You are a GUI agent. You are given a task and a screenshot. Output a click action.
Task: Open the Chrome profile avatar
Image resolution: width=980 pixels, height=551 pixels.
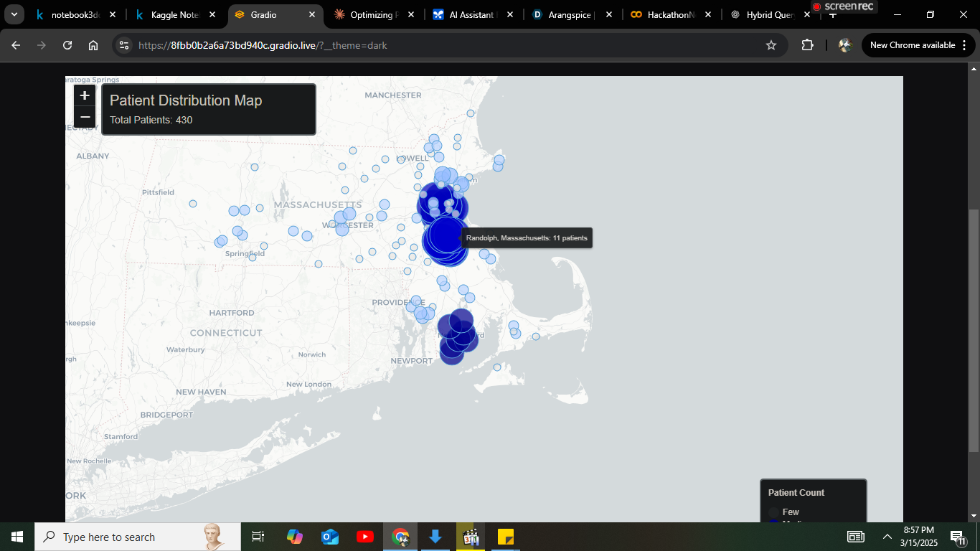pos(845,45)
